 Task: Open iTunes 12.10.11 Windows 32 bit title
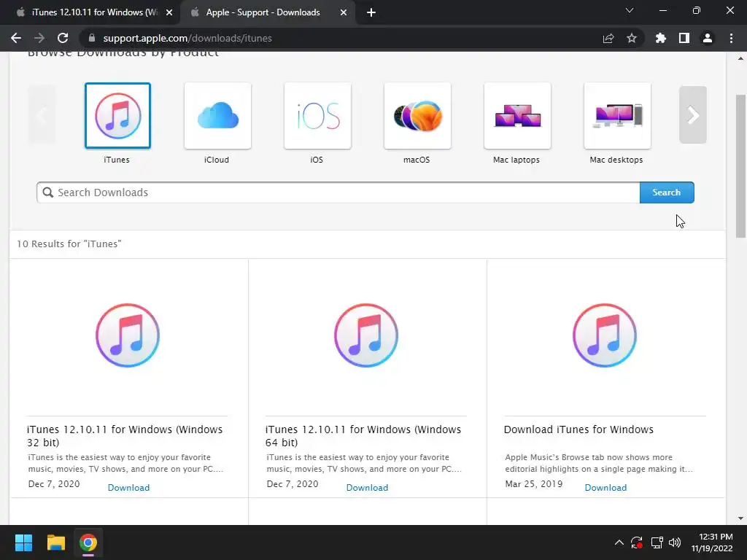click(x=125, y=436)
